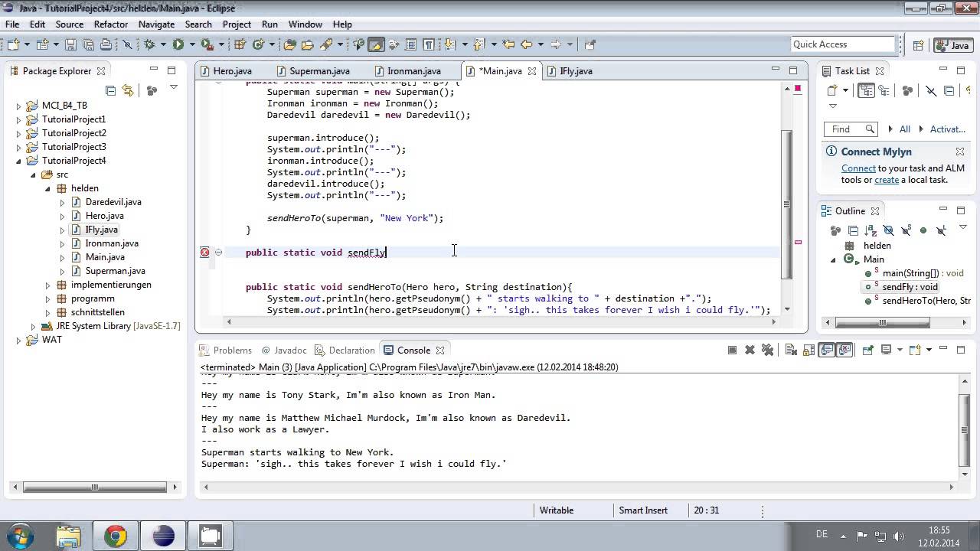Open the Navigate menu
Image resolution: width=980 pixels, height=551 pixels.
coord(156,24)
